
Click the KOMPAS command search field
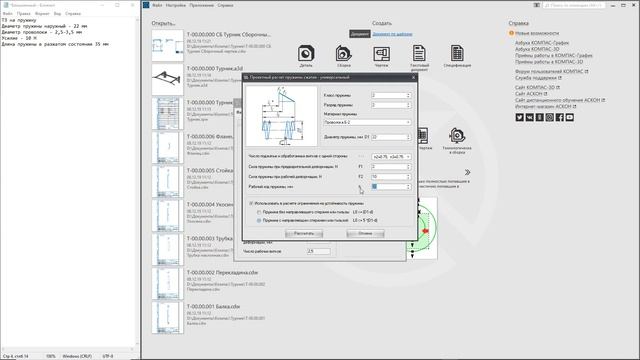pyautogui.click(x=574, y=5)
